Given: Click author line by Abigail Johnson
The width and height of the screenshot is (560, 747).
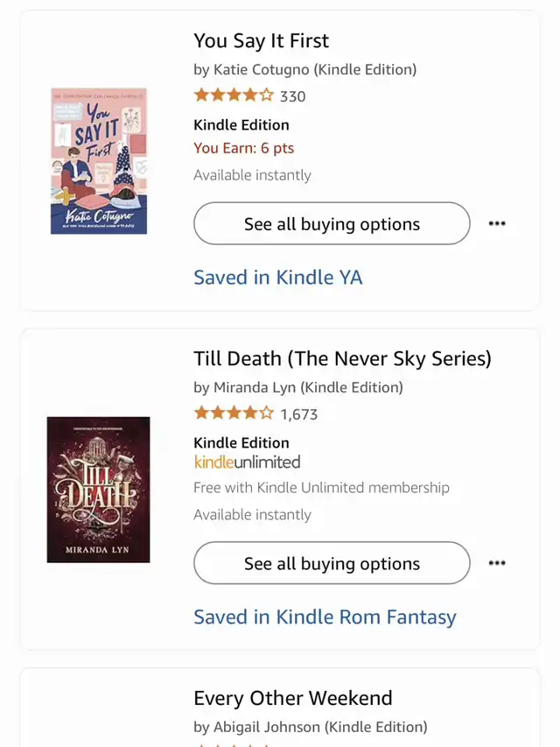Looking at the screenshot, I should click(x=311, y=727).
